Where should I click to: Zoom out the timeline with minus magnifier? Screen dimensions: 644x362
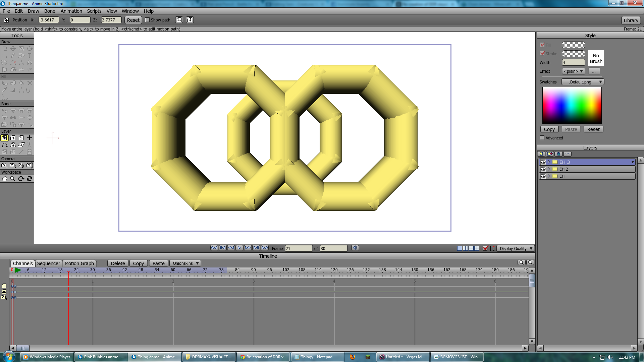[521, 263]
